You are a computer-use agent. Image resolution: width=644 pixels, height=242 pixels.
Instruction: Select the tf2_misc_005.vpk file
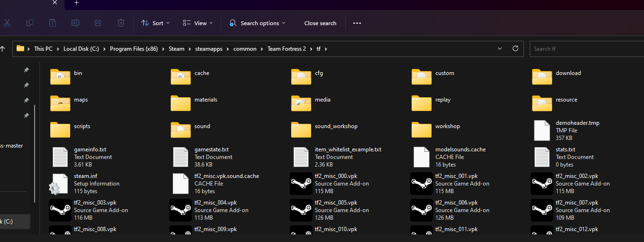(330, 210)
